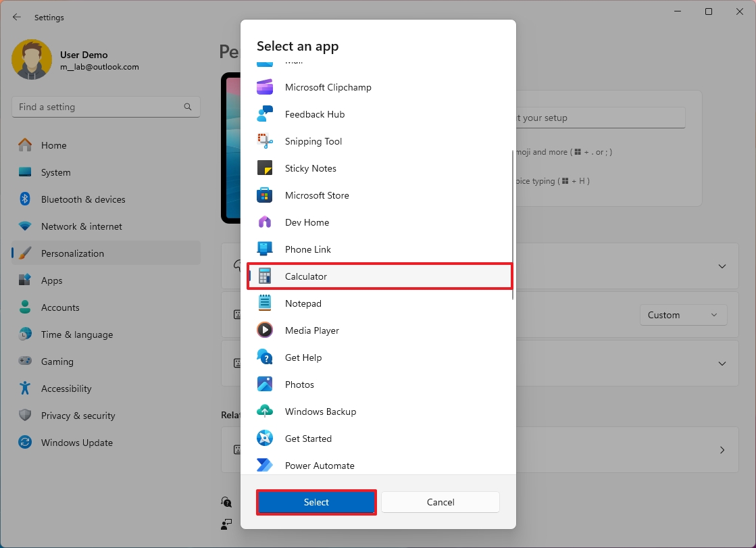Choose the Windows Backup icon

[x=265, y=412]
